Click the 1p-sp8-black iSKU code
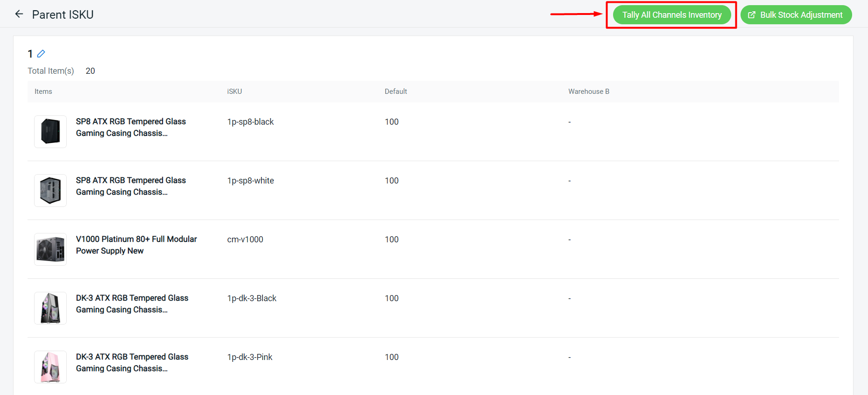The image size is (868, 395). [250, 122]
